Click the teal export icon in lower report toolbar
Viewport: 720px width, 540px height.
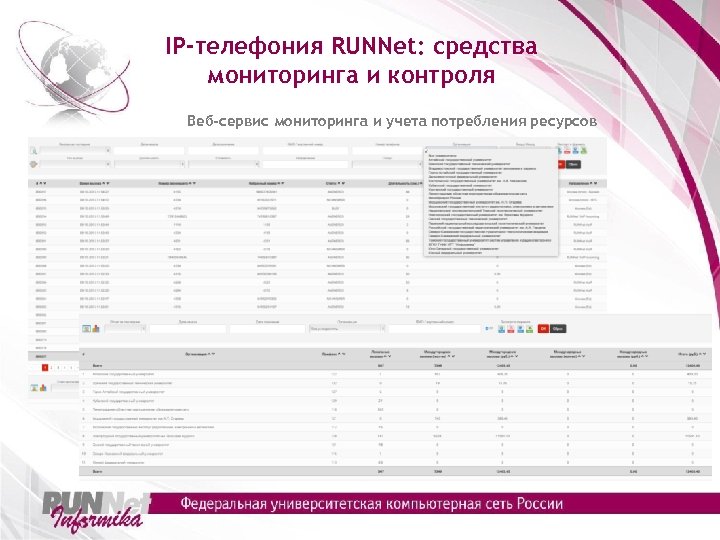[501, 329]
